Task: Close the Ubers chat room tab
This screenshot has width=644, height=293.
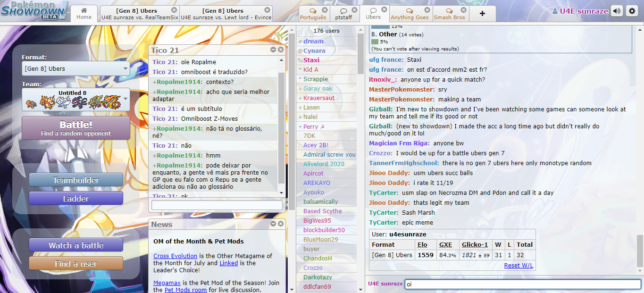Action: [x=384, y=9]
